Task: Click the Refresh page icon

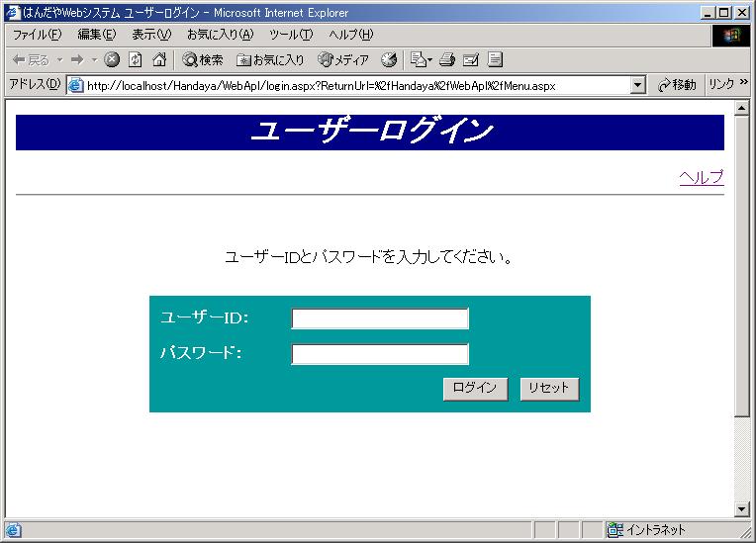Action: (x=135, y=59)
